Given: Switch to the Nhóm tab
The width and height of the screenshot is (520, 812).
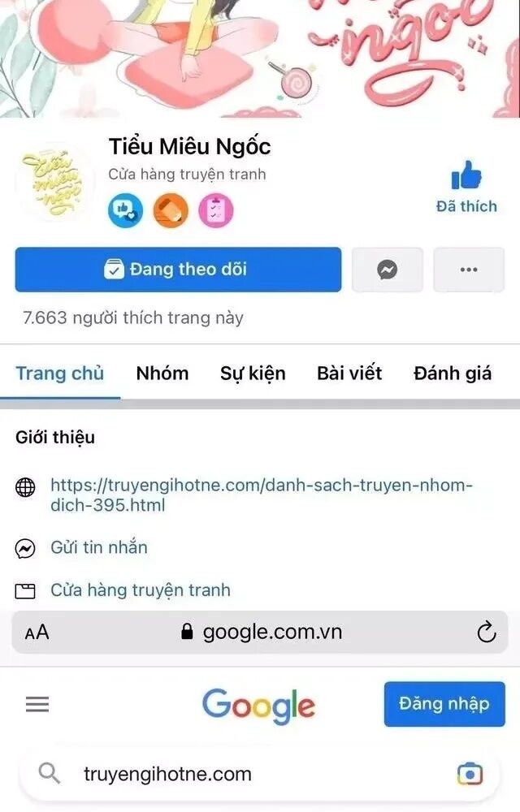Looking at the screenshot, I should coord(162,373).
